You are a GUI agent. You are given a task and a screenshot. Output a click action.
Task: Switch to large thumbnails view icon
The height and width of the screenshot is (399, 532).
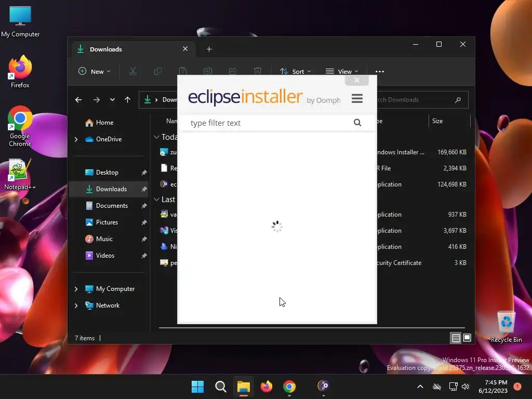tap(467, 338)
